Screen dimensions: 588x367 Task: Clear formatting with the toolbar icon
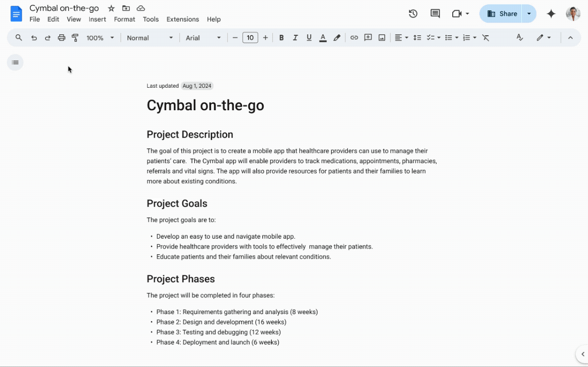click(486, 38)
